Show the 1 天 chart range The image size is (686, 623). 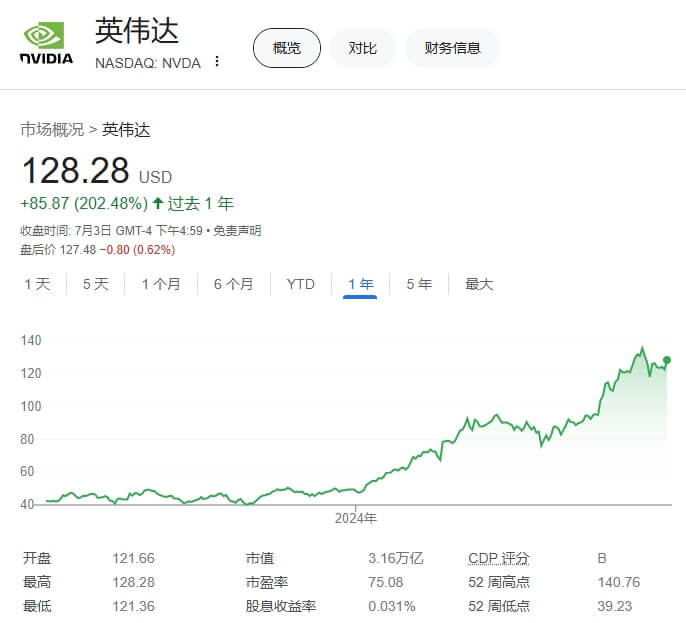[37, 284]
